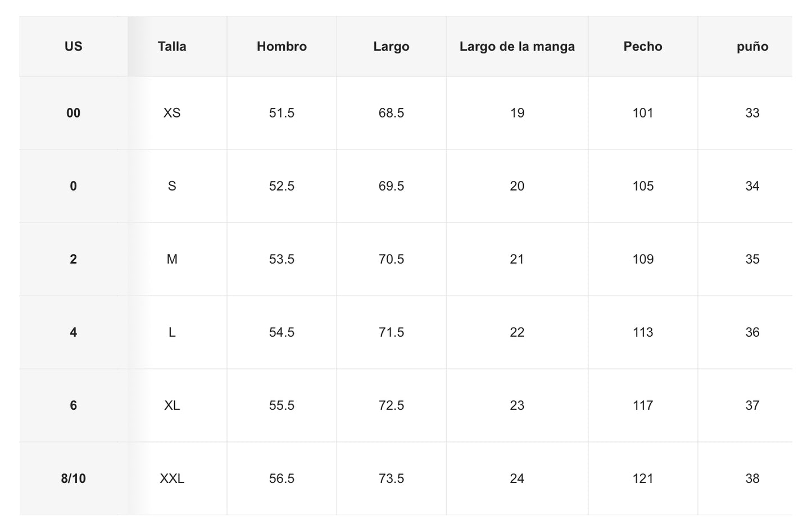
Task: Select the 24 sleeve length value
Action: click(x=517, y=478)
